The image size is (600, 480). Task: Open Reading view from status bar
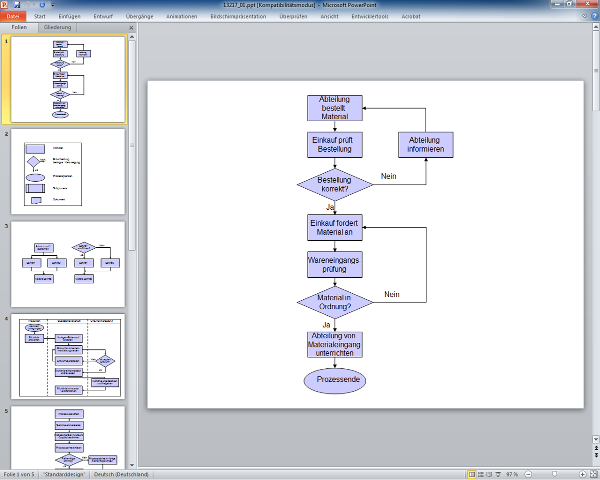pos(487,474)
